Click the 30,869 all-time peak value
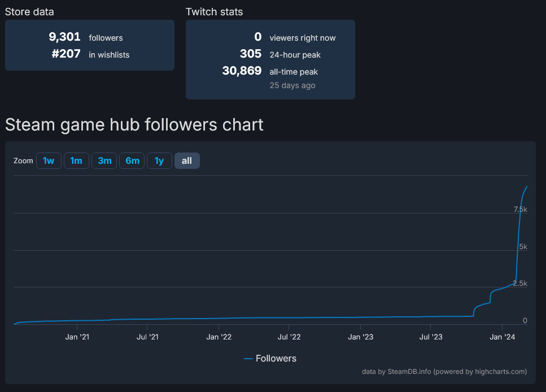546x392 pixels. pyautogui.click(x=242, y=71)
